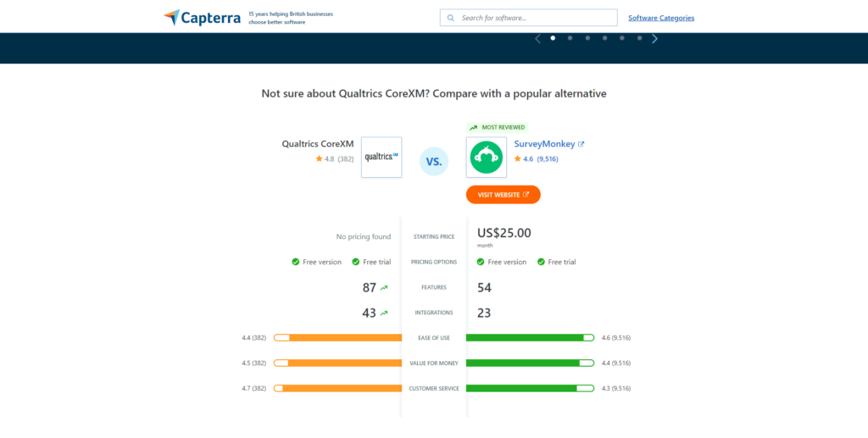Click SurveyMonkey green Customer Service bar
This screenshot has height=438, width=868.
pyautogui.click(x=531, y=388)
